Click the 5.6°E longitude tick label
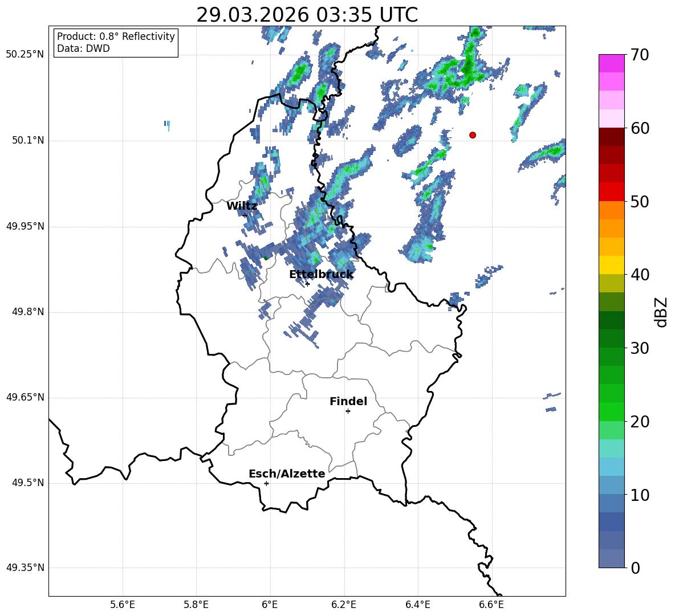Screen dimensions: 675x616 click(x=123, y=605)
